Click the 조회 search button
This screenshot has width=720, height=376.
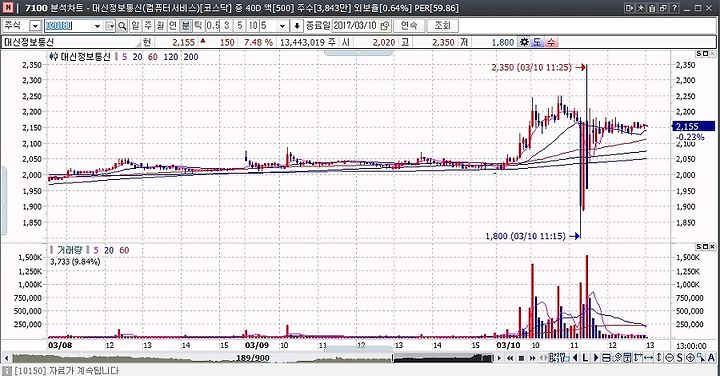point(443,26)
